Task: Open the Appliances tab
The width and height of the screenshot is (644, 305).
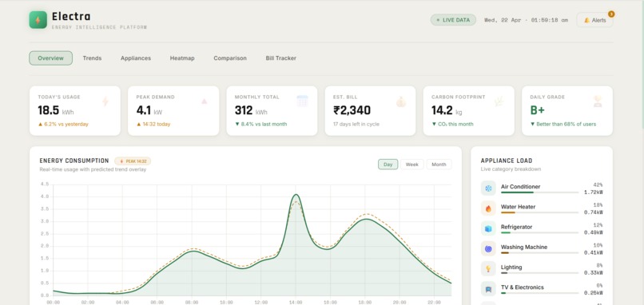Action: (x=136, y=57)
